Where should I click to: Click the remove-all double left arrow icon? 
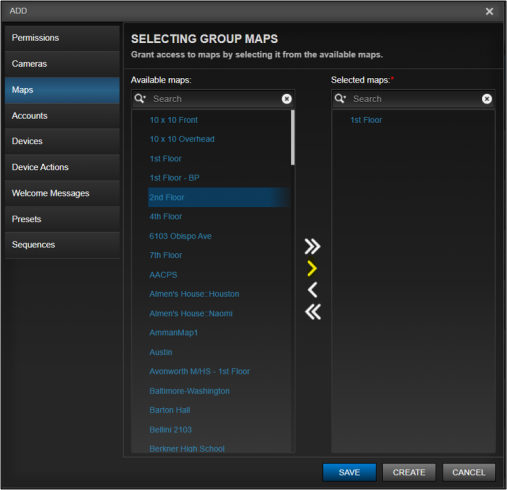[313, 312]
